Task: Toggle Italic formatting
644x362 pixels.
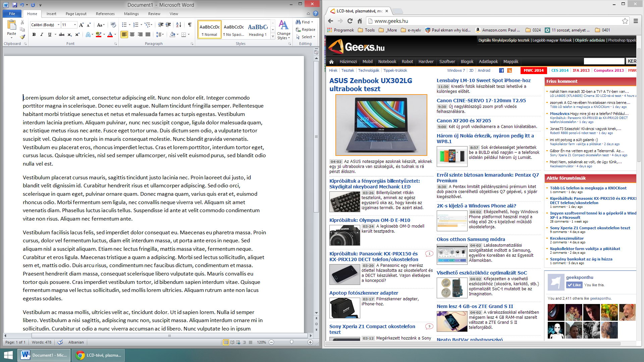Action: (42, 35)
